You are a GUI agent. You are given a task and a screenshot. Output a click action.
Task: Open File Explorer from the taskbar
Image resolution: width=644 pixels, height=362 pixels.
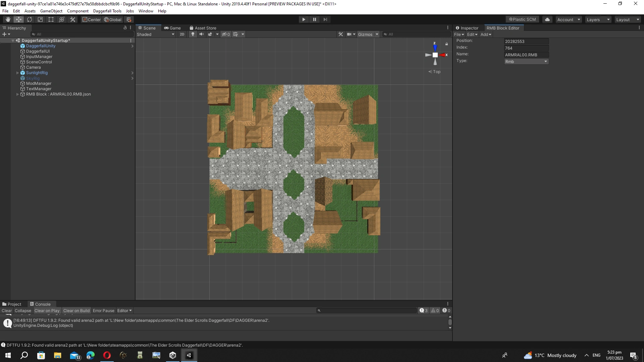[57, 355]
